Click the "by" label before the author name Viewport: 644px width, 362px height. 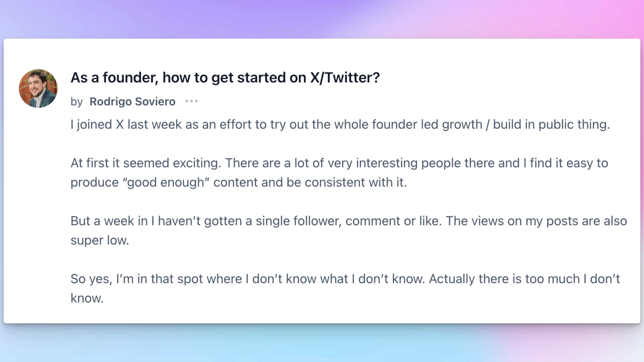coord(76,102)
